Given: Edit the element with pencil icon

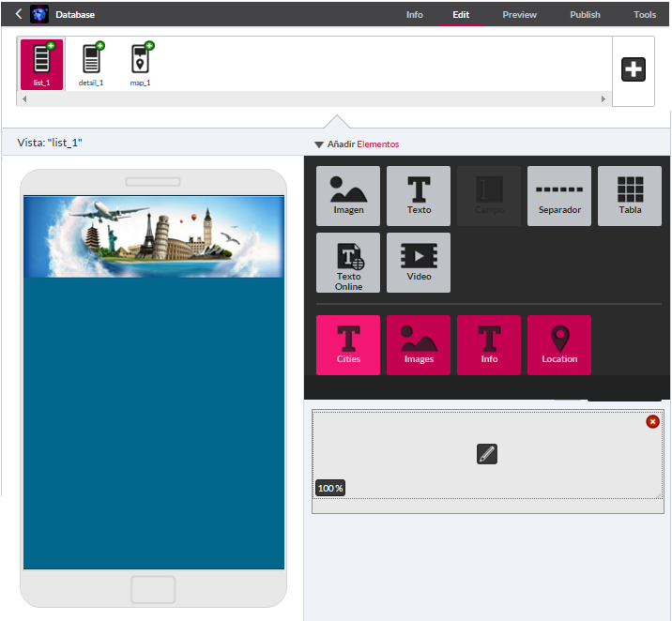Looking at the screenshot, I should click(x=487, y=454).
